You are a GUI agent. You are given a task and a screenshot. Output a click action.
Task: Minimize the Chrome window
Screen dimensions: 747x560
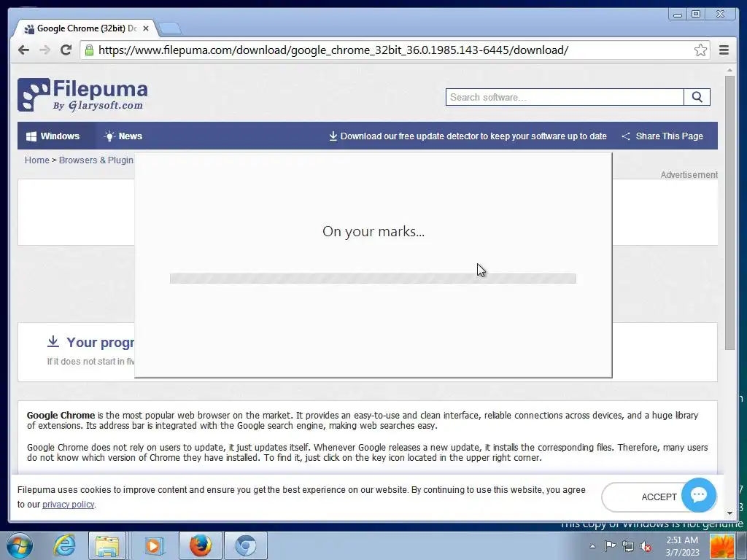(678, 15)
